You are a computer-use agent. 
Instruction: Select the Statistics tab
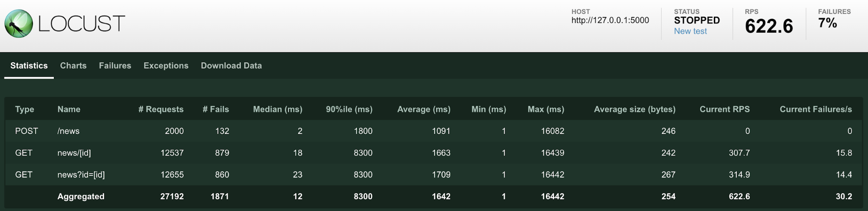click(x=29, y=66)
